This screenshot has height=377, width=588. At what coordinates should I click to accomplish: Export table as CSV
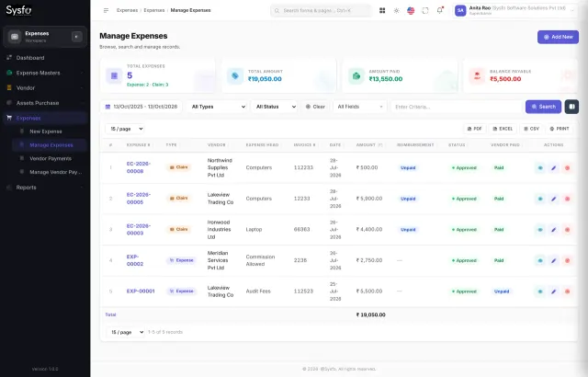(x=531, y=129)
